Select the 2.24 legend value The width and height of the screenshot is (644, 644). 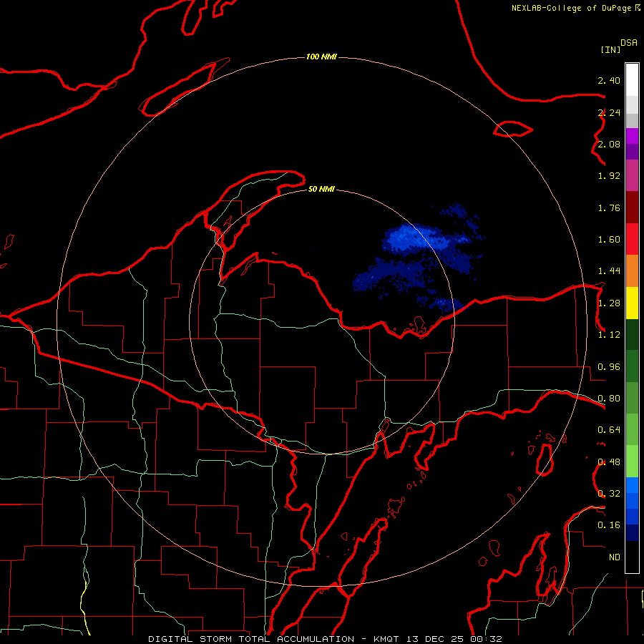point(609,112)
